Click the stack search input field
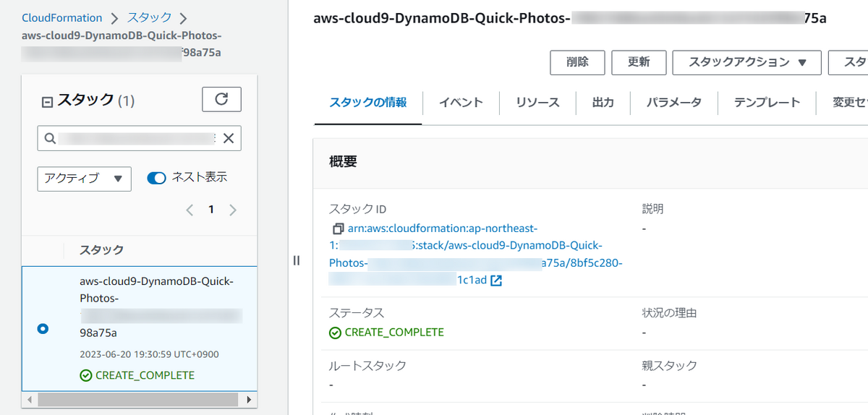Screen dimensions: 868x415 (x=139, y=139)
